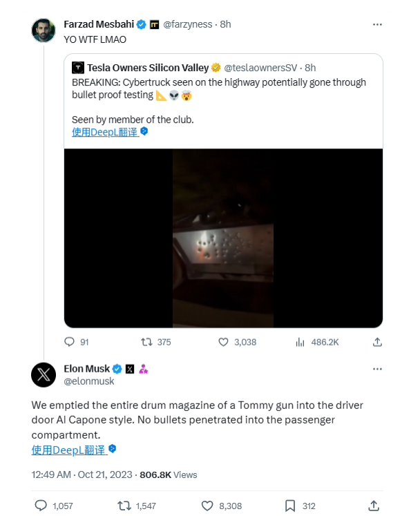Open more options on Farzad's tweet
420x516 pixels.
tap(377, 24)
